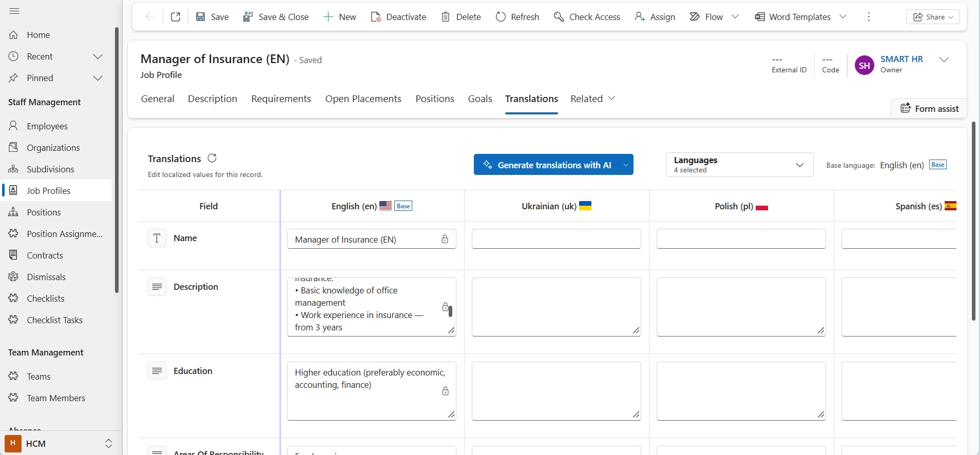
Task: Open the hamburger navigation menu
Action: [14, 11]
